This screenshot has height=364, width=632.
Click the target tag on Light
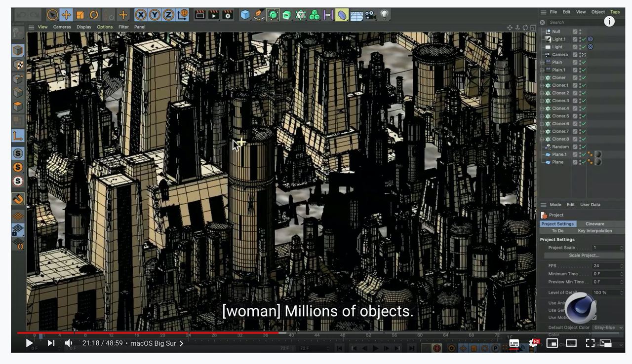(x=591, y=47)
